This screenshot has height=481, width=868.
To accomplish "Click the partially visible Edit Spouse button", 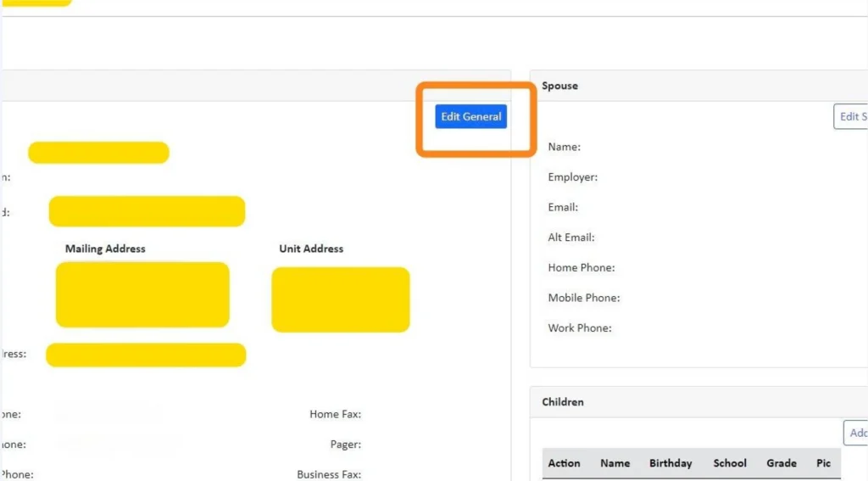I will click(851, 117).
